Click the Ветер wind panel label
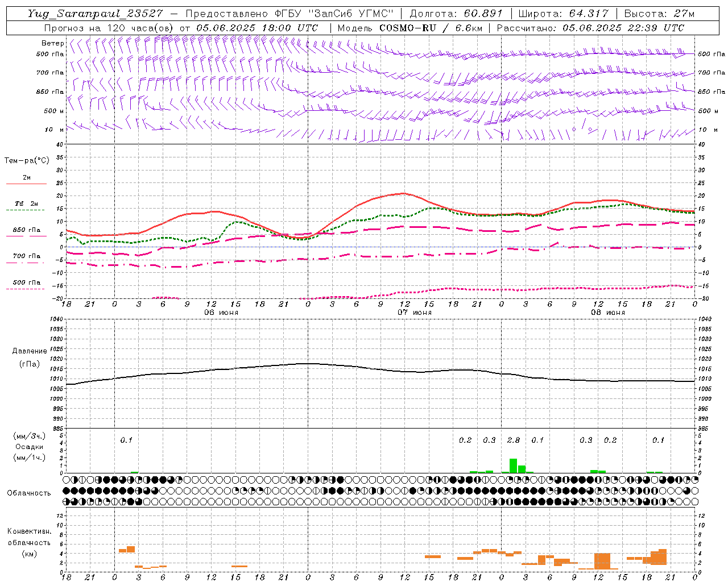Screen dimensions: 728x582 (52, 43)
